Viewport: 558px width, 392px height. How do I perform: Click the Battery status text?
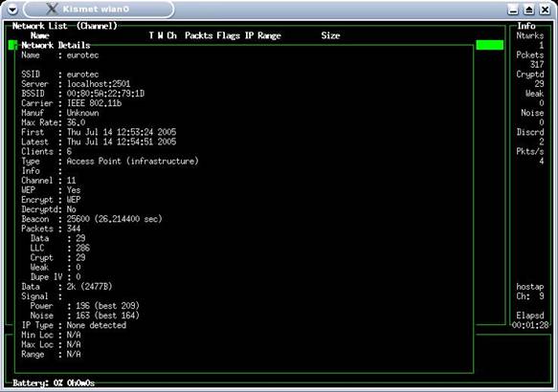(x=54, y=382)
